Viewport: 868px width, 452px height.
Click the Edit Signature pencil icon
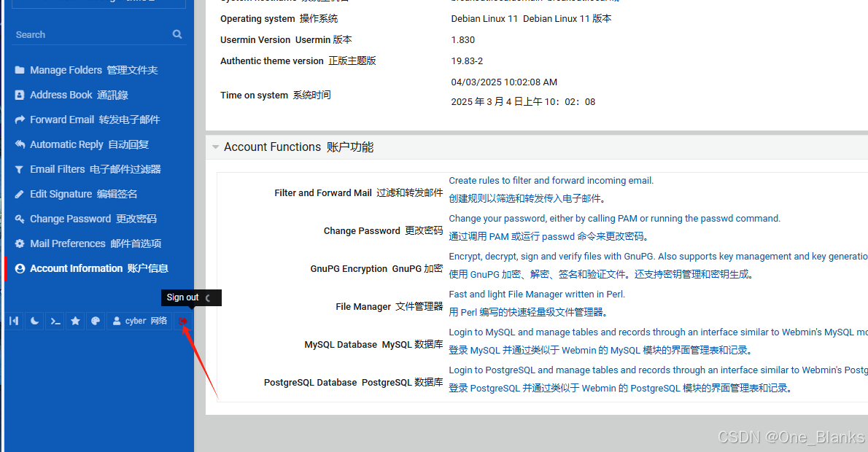[20, 194]
